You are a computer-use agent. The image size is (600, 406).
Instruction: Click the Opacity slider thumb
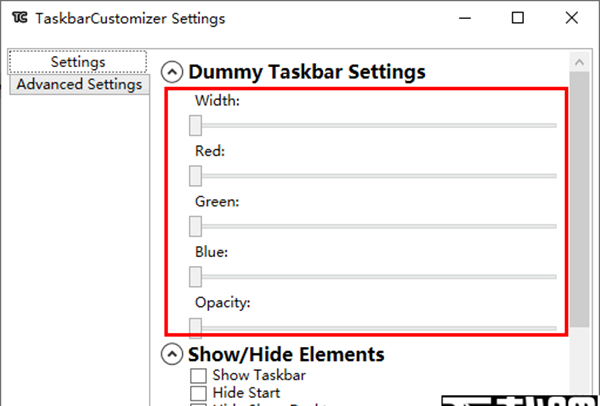point(195,328)
